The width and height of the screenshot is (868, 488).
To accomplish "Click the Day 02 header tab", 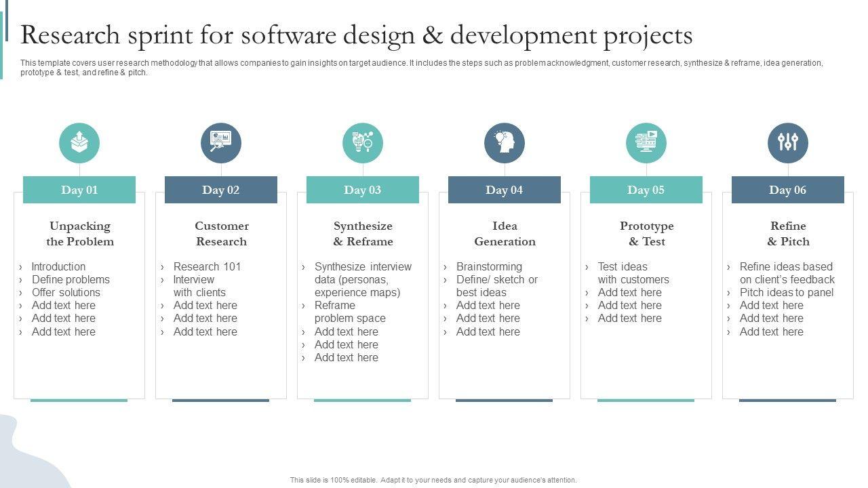I will tap(221, 190).
